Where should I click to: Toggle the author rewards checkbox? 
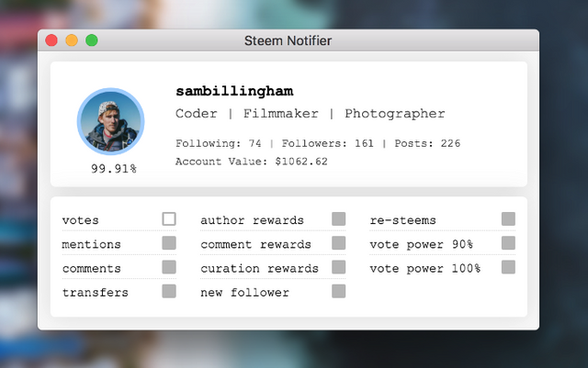point(339,218)
